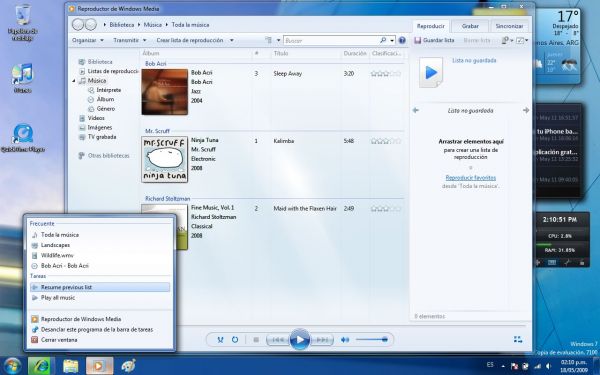The height and width of the screenshot is (375, 600).
Task: Switch to Now Playing mode icon
Action: [518, 339]
